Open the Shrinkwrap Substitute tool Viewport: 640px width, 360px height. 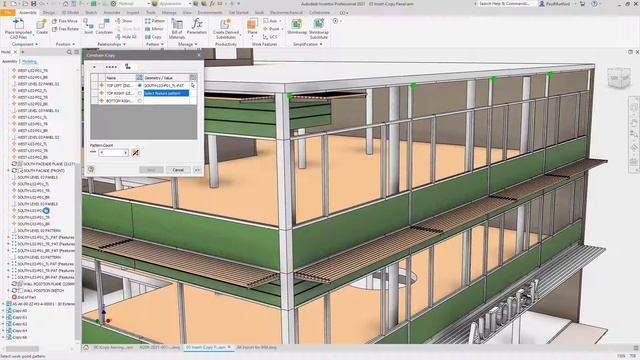pos(319,29)
